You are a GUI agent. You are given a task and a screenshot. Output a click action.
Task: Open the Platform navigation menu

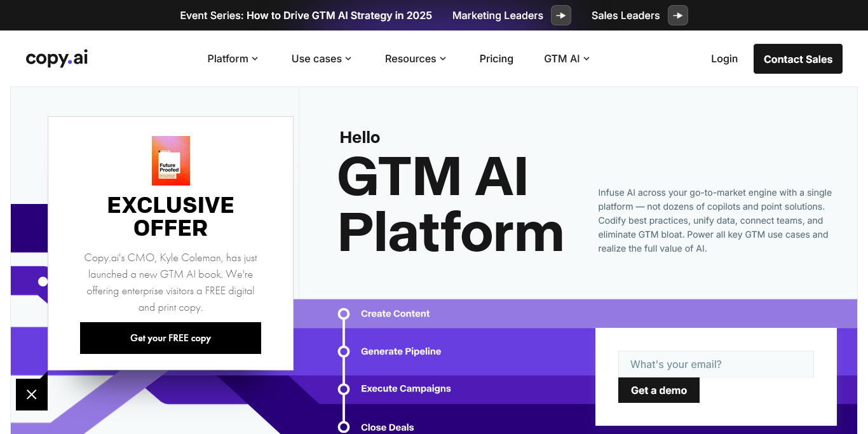[x=233, y=58]
